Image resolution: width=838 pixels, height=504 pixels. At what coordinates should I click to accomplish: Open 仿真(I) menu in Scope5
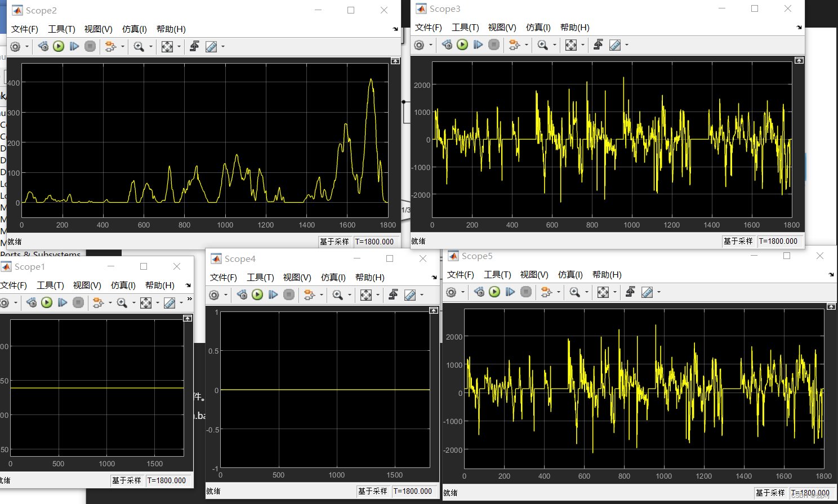click(570, 275)
